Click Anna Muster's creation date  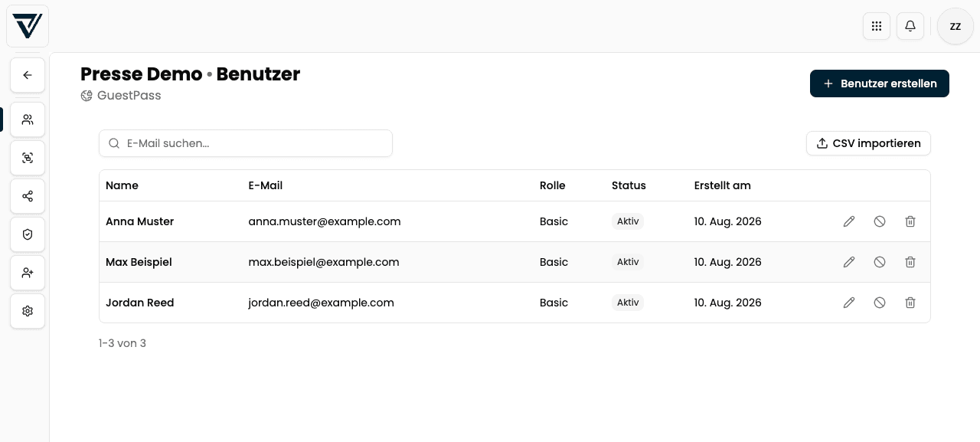tap(728, 221)
